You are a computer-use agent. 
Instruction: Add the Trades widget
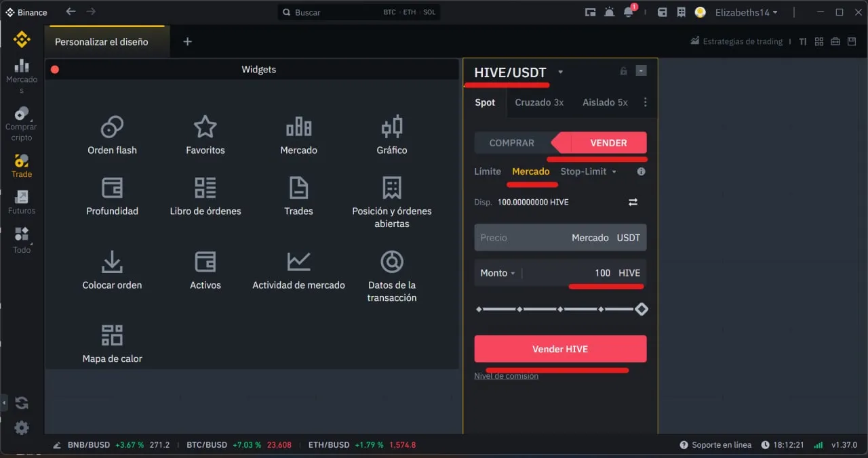[x=299, y=196]
